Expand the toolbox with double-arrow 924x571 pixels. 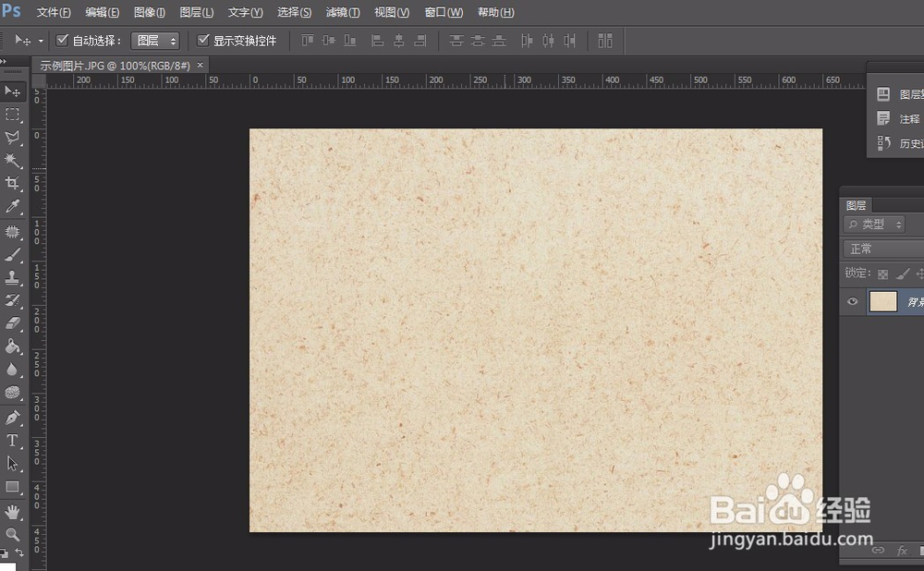4,61
